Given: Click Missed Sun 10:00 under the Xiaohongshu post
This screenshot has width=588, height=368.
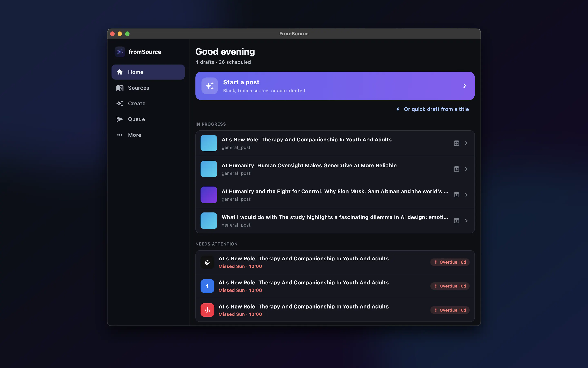Looking at the screenshot, I should tap(240, 314).
